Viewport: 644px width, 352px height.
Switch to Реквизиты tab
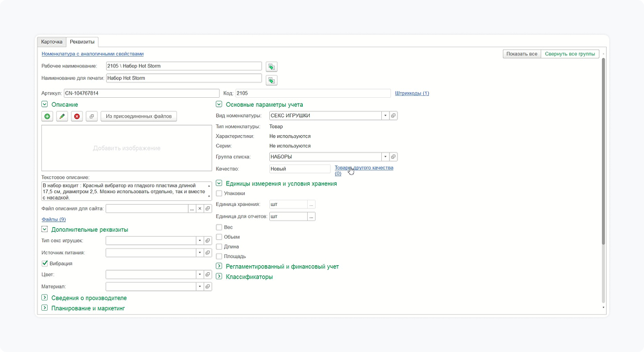82,42
